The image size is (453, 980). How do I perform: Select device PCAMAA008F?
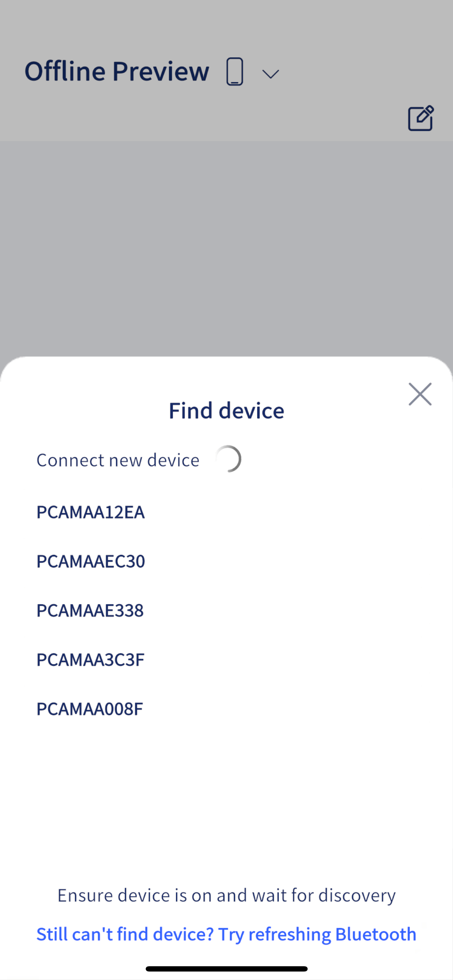click(90, 709)
